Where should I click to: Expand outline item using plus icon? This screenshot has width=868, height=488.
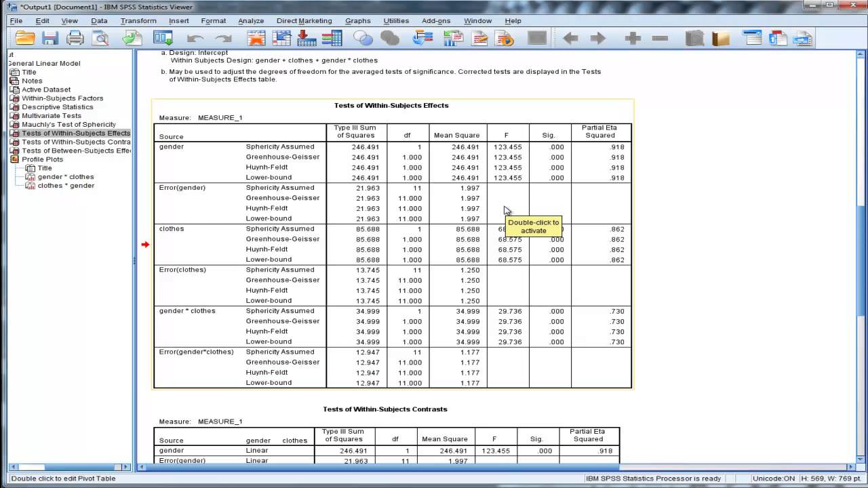633,39
